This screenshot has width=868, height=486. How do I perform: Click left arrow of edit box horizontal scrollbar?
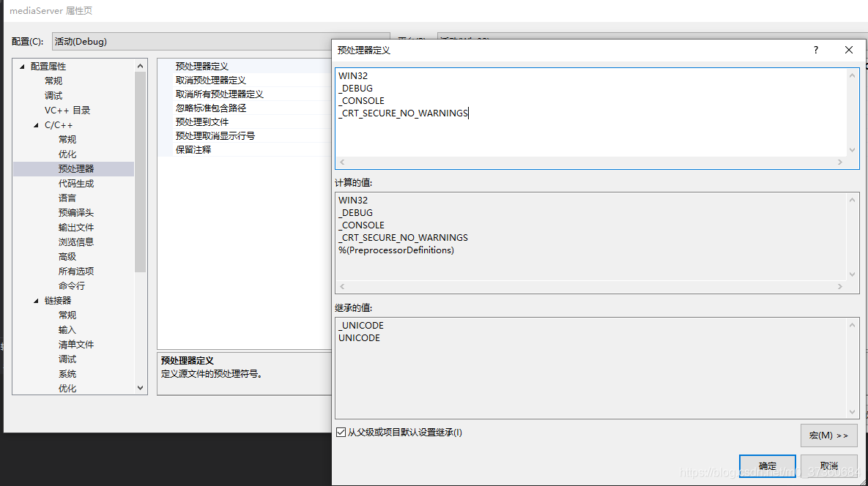click(342, 162)
